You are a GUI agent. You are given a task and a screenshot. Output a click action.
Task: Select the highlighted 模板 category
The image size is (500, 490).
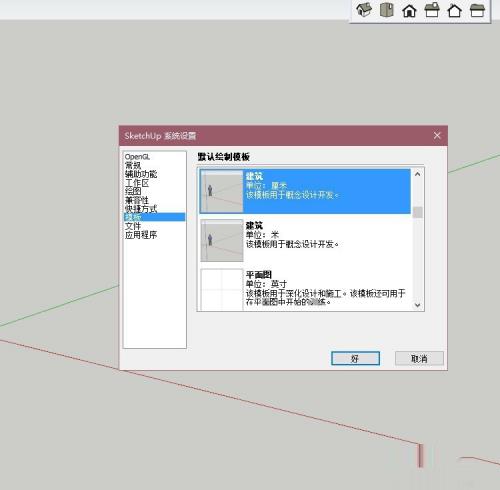tap(154, 217)
